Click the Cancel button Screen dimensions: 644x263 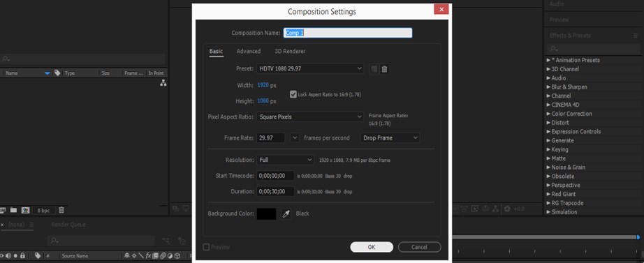coord(419,247)
